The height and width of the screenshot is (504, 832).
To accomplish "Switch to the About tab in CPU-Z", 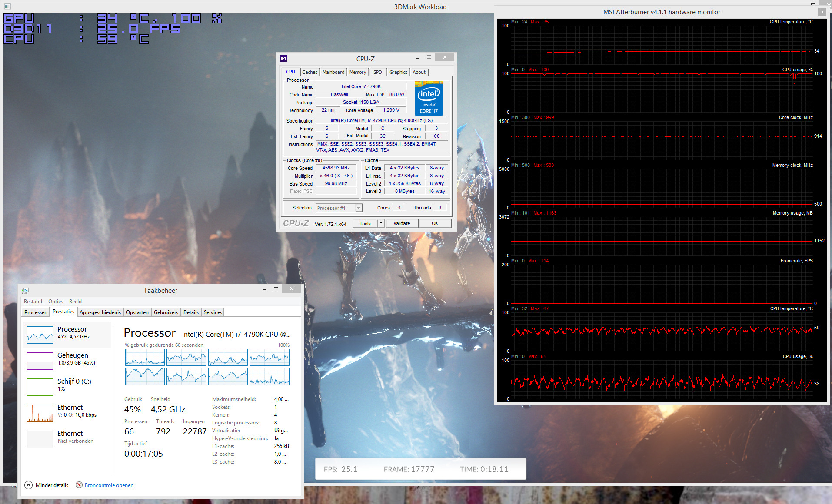I will tap(419, 72).
